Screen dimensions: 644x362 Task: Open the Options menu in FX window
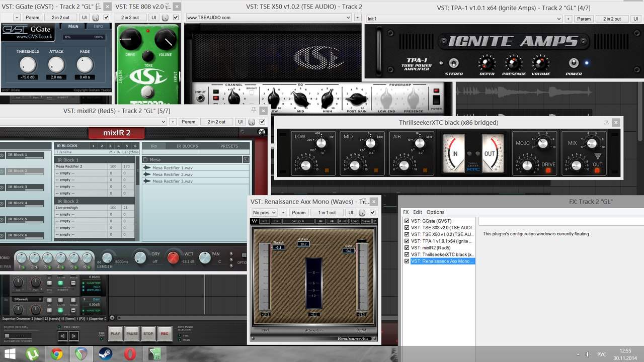435,212
